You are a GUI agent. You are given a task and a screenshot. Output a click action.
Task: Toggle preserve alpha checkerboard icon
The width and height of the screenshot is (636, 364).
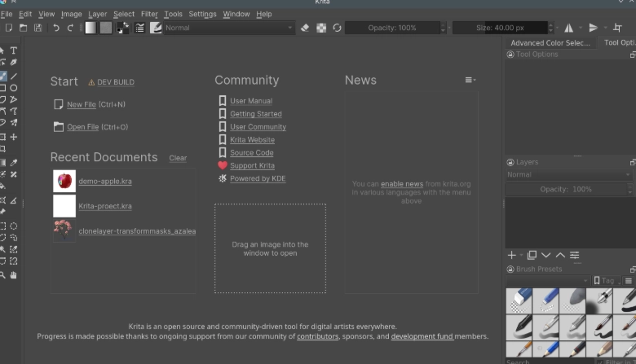[321, 28]
